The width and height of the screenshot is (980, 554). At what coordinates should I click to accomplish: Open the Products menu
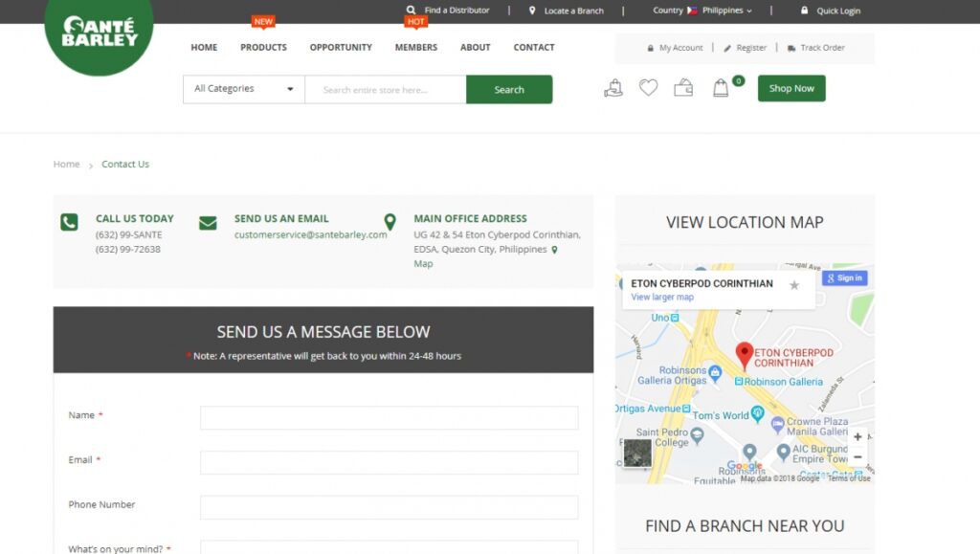[x=263, y=47]
